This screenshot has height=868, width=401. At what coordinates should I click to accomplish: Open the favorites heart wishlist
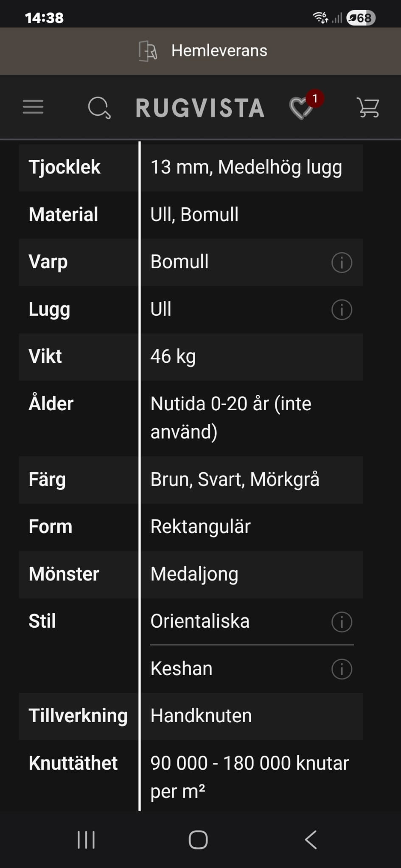302,107
